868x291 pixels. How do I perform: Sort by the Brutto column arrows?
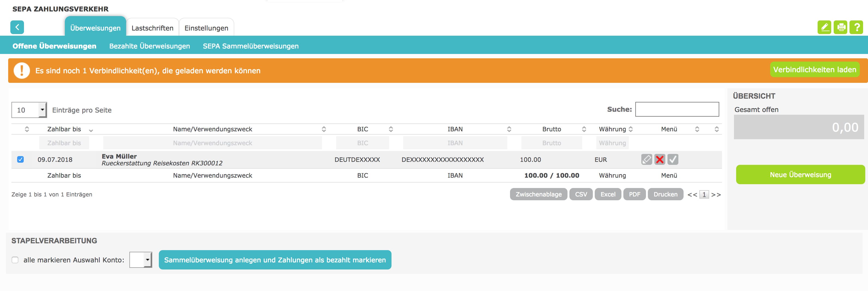584,129
